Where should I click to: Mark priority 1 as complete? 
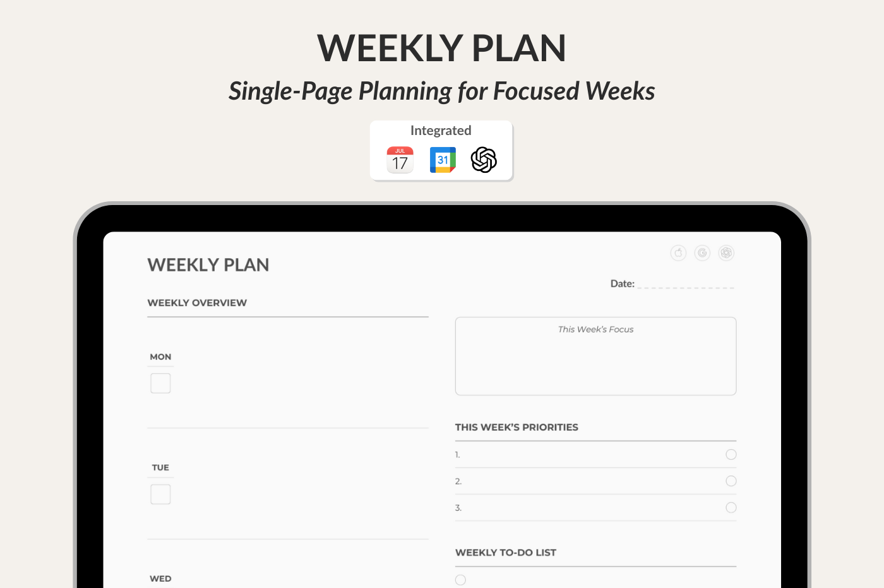click(731, 454)
